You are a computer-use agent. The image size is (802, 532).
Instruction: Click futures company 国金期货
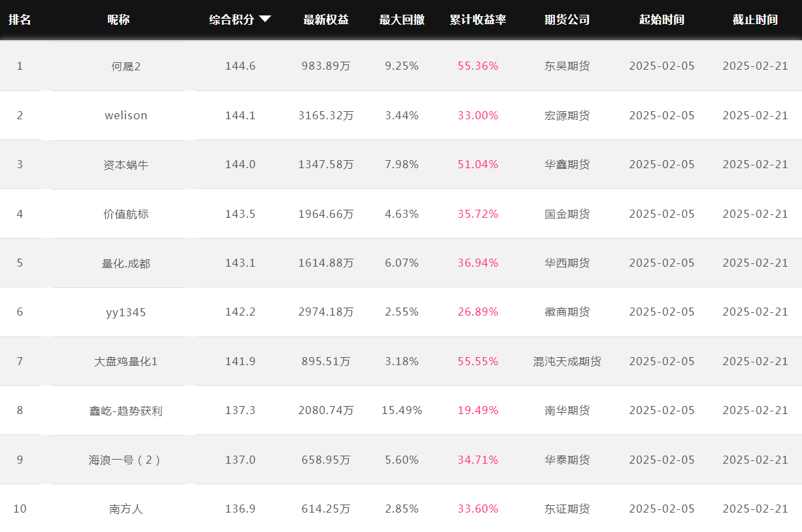pyautogui.click(x=567, y=214)
